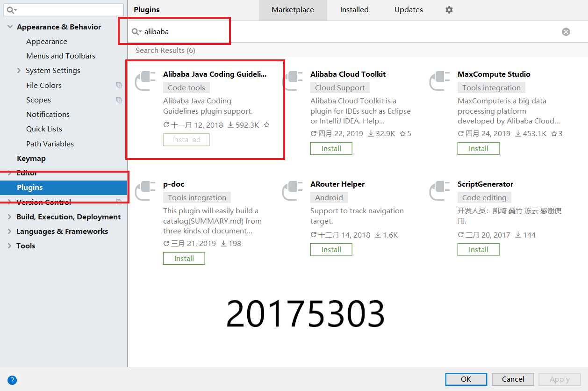588x391 pixels.
Task: Click the star rating icon of Alibaba Cloud Toolkit
Action: [x=403, y=134]
